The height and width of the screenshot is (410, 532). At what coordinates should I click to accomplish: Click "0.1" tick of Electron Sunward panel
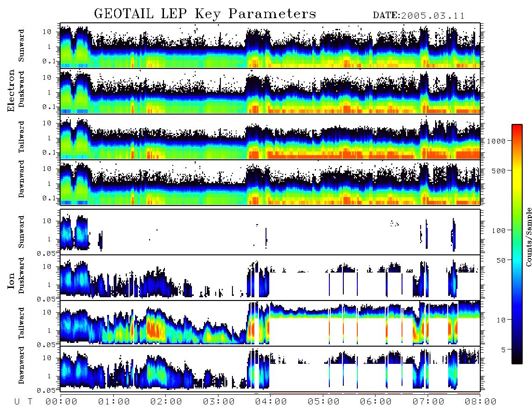pos(49,61)
